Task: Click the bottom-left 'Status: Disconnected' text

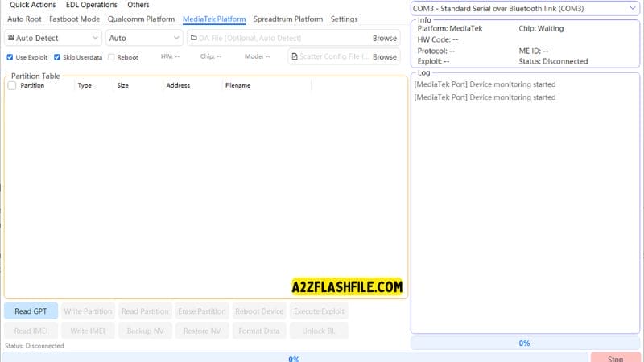Action: click(35, 346)
